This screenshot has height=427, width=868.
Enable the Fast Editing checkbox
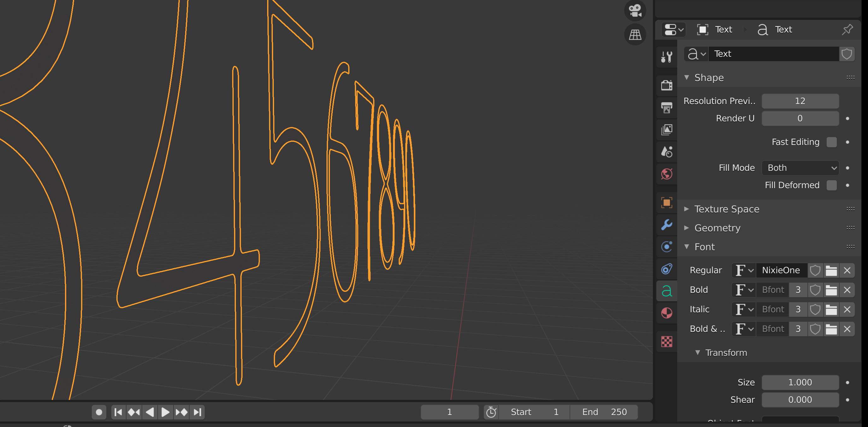click(831, 142)
